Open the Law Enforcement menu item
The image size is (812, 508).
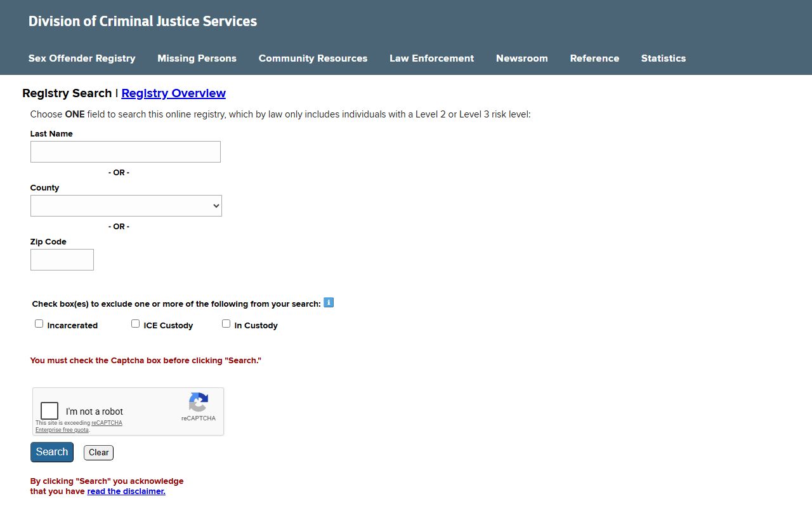pos(431,58)
